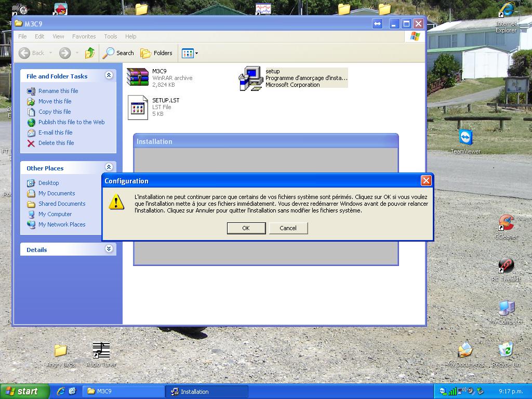Close the Configuration dialog with the red X

(426, 180)
